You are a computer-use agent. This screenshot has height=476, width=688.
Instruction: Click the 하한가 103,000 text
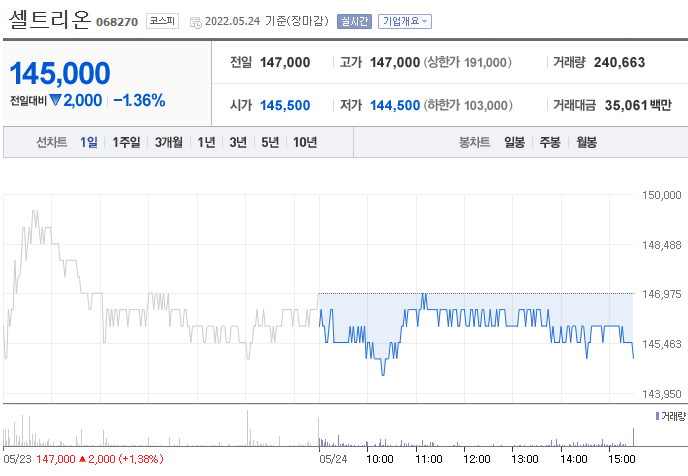click(468, 105)
